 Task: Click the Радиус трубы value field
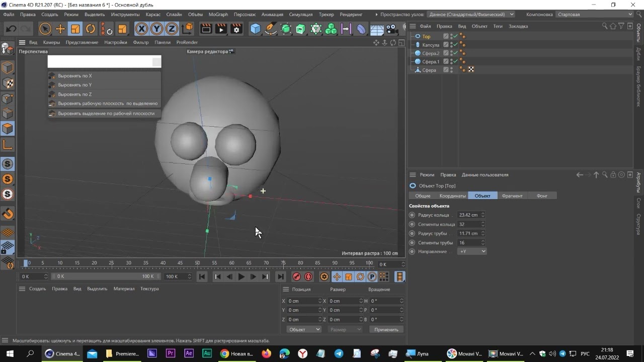pos(469,233)
